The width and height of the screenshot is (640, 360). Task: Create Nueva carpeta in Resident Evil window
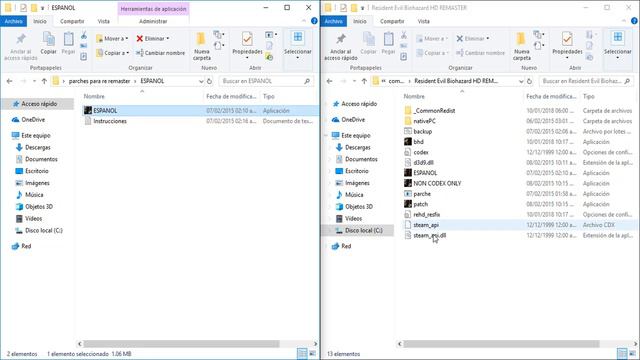point(522,46)
